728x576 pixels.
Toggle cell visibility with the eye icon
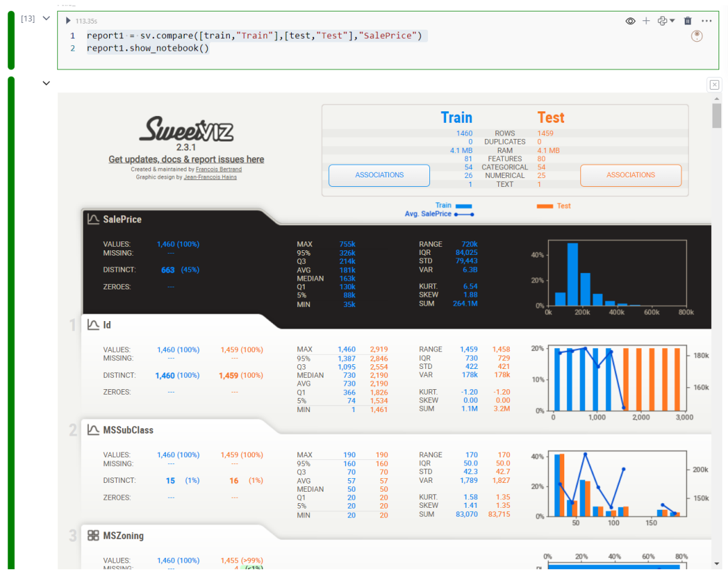click(630, 21)
